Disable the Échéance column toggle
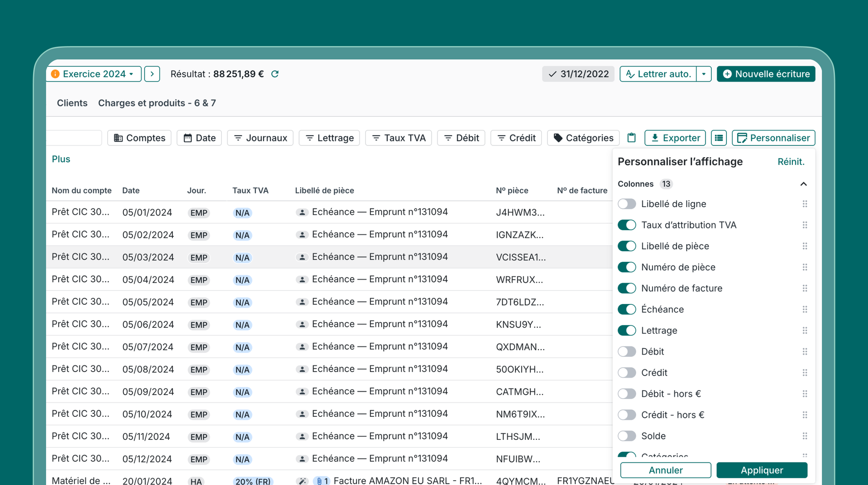 tap(627, 309)
